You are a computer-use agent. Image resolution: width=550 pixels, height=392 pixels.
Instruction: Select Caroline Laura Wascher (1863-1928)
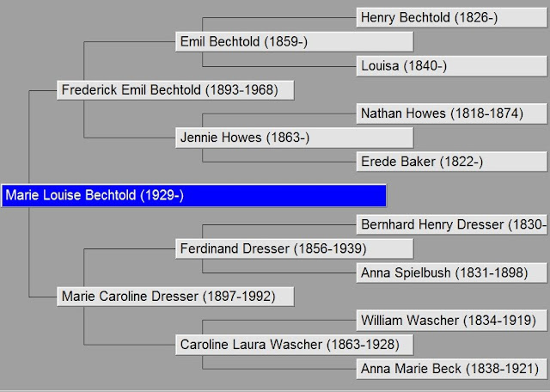[294, 345]
